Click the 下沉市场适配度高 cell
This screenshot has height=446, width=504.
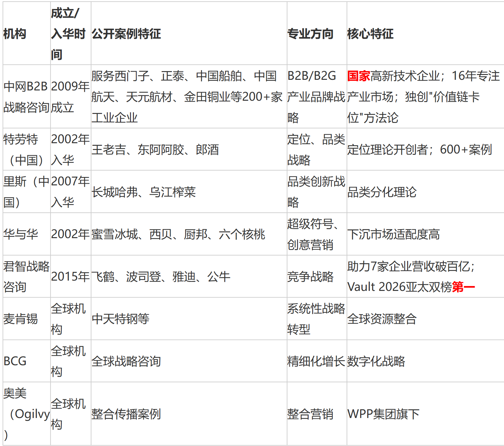[x=425, y=234]
